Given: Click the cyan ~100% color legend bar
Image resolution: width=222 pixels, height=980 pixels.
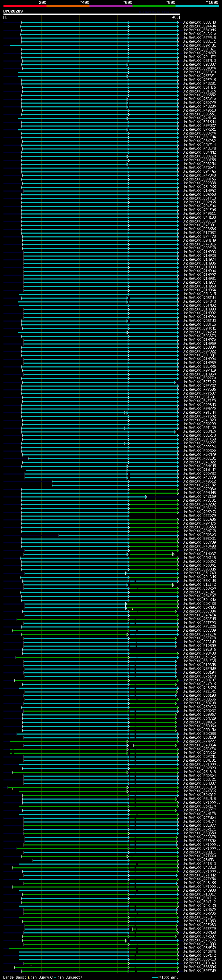Looking at the screenshot, I should [197, 6].
